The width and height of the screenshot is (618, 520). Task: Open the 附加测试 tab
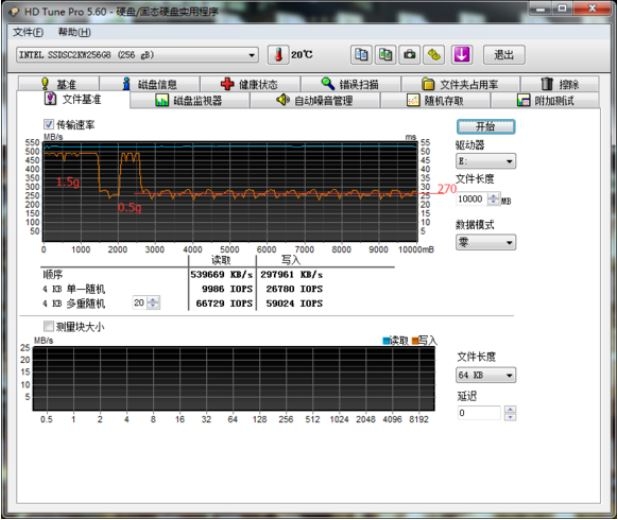pyautogui.click(x=545, y=100)
